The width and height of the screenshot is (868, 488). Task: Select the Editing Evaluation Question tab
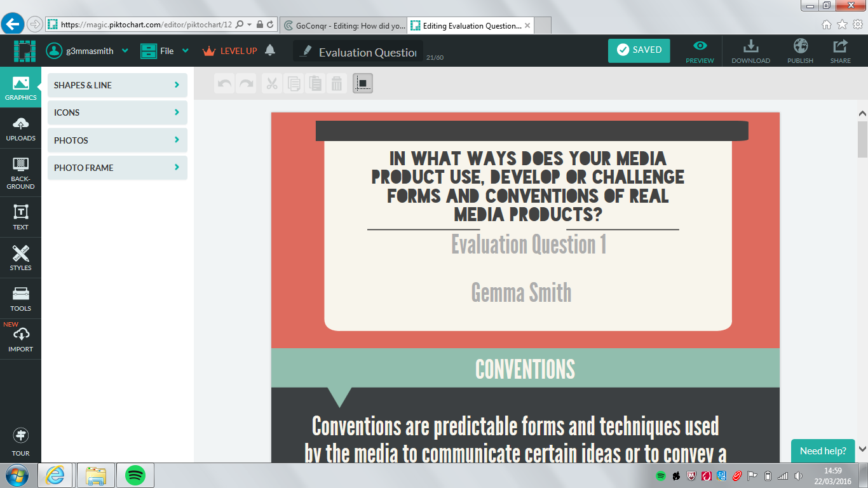470,25
